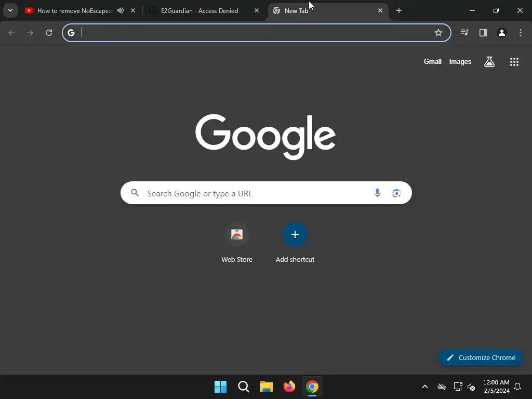This screenshot has height=399, width=532.
Task: Open muted volume tray icon
Action: (x=471, y=387)
